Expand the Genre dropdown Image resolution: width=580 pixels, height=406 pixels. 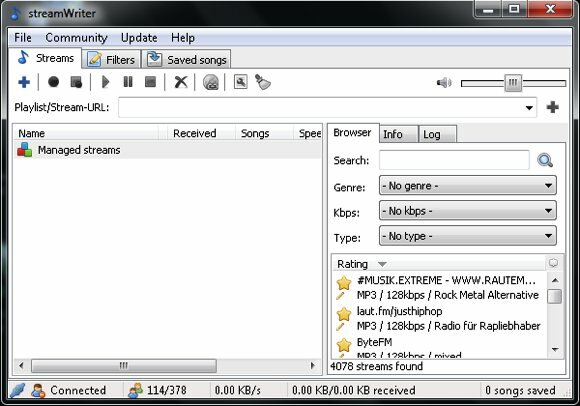(468, 186)
